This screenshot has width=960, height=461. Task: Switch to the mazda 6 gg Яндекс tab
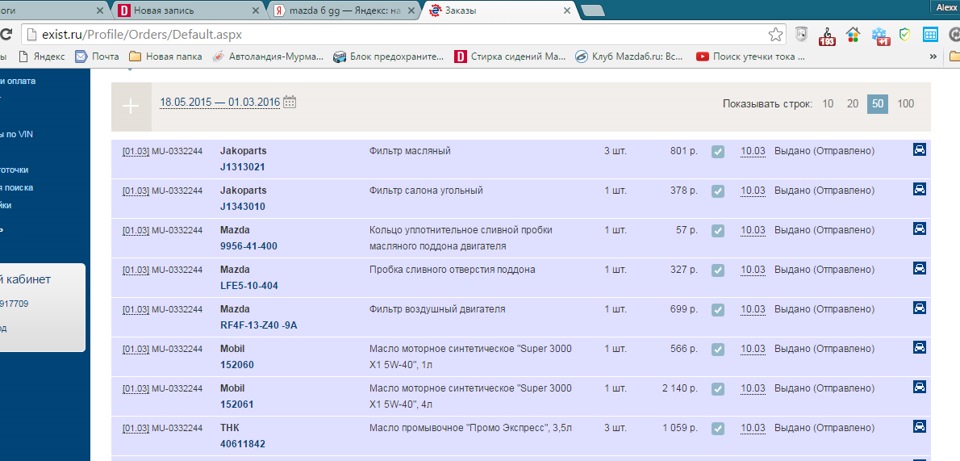point(346,10)
